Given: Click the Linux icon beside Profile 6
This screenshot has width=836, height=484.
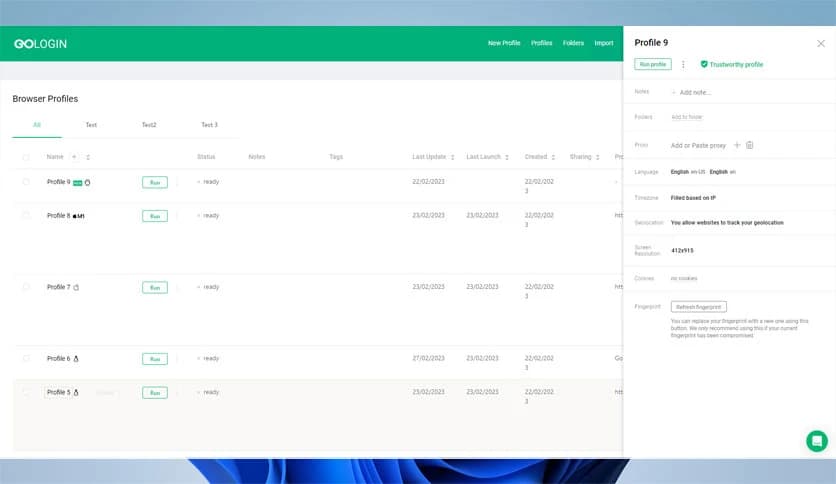Looking at the screenshot, I should [x=76, y=359].
